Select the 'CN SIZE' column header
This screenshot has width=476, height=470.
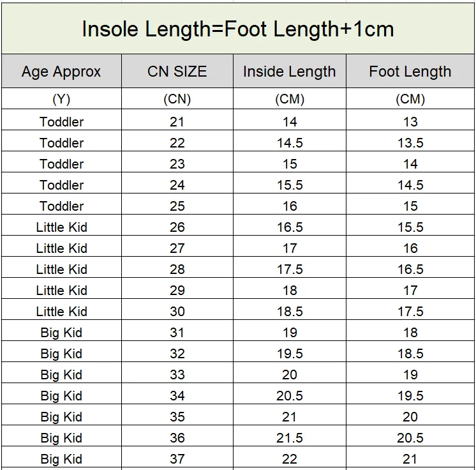click(x=177, y=72)
